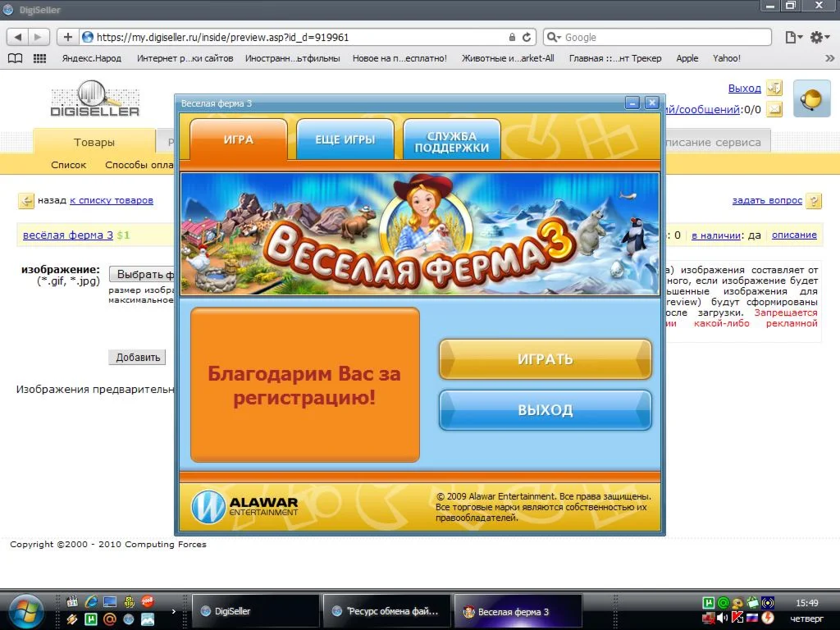Viewport: 840px width, 630px height.
Task: Click the browser Forward arrow button
Action: coord(38,37)
